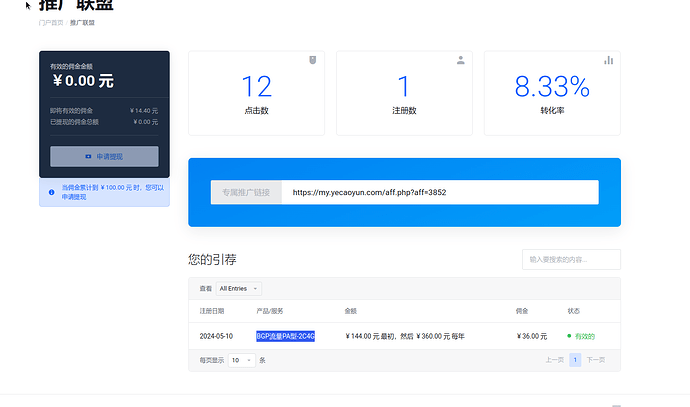Click the 下一页 next page link
The width and height of the screenshot is (690, 407).
coord(595,360)
